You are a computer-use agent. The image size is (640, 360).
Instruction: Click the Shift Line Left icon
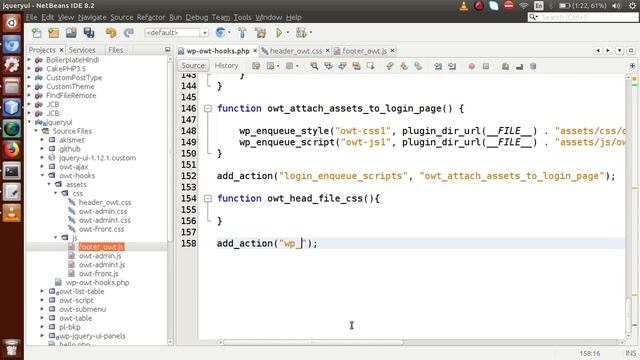(438, 66)
